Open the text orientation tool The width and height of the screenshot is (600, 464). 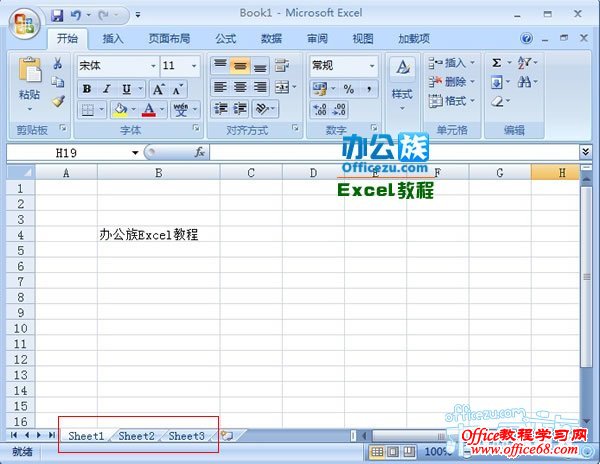(x=262, y=109)
